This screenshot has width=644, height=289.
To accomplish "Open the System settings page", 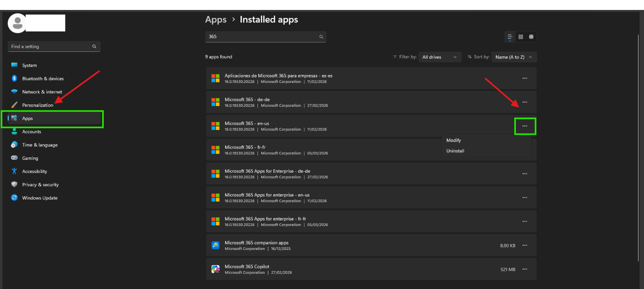I will click(x=54, y=65).
